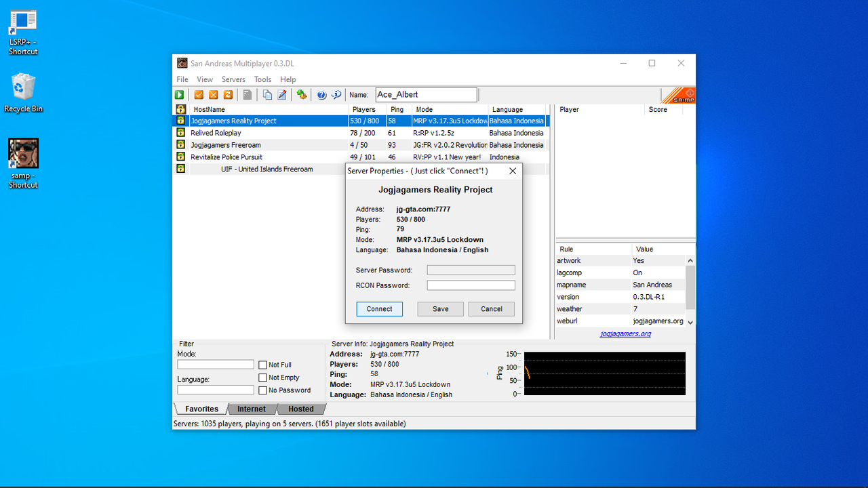Screen dimensions: 868x488
Task: Open the Help menu
Action: [x=288, y=79]
